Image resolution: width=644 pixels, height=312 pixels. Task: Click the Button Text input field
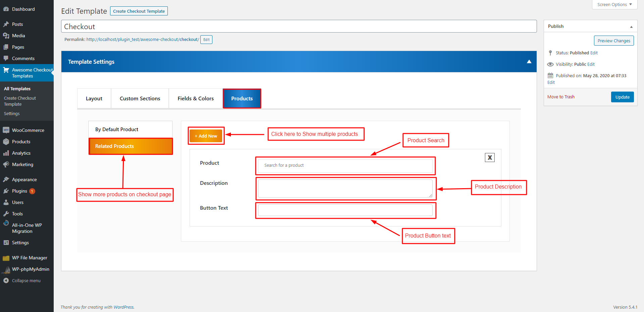click(x=345, y=210)
